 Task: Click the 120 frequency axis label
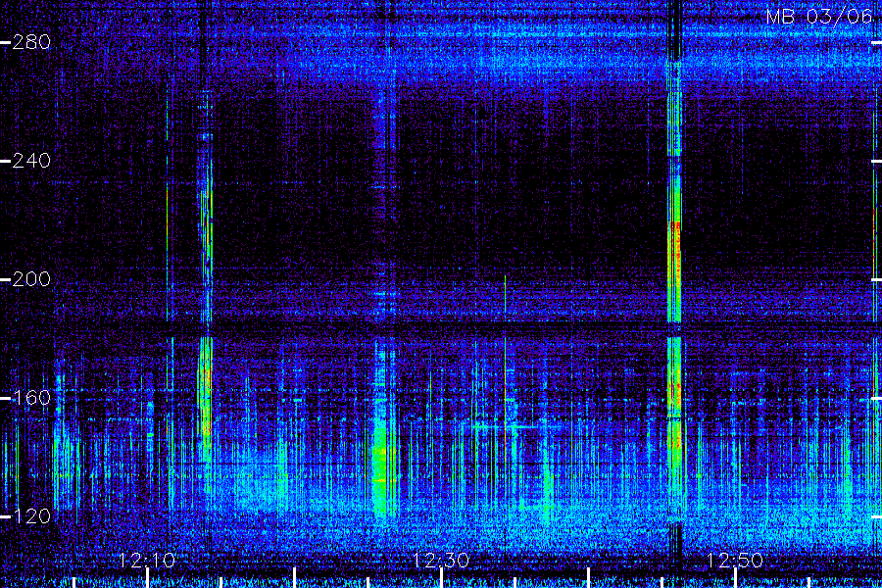point(31,516)
